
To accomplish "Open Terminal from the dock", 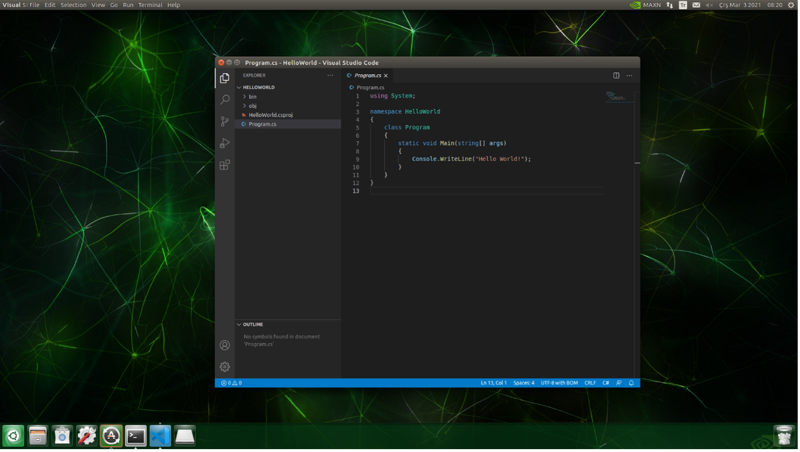I will click(x=136, y=437).
